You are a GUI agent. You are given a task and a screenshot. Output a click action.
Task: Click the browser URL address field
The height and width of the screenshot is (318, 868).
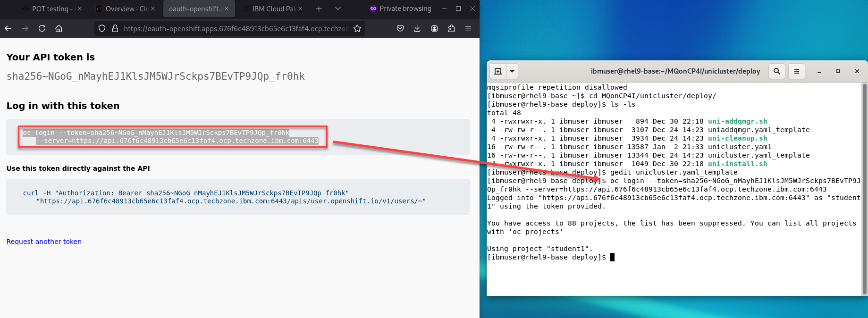(236, 28)
